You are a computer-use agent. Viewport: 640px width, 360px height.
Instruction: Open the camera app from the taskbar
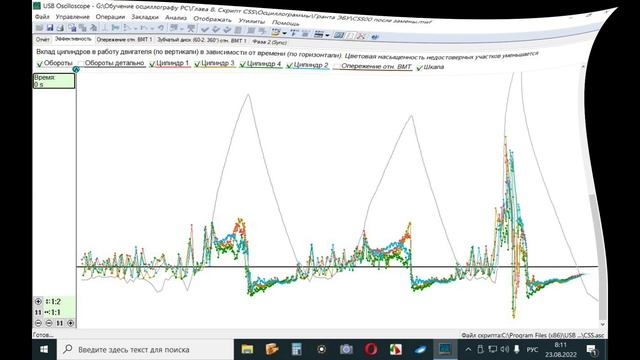tap(347, 349)
